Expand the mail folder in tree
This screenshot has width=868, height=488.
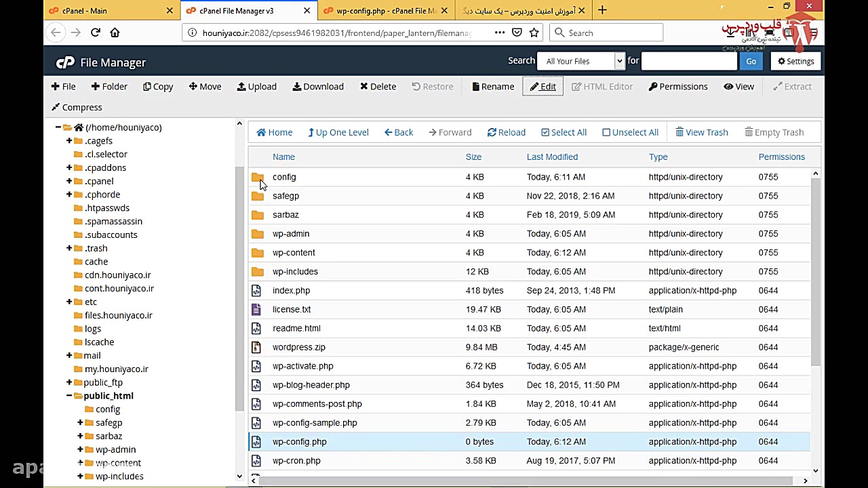69,355
